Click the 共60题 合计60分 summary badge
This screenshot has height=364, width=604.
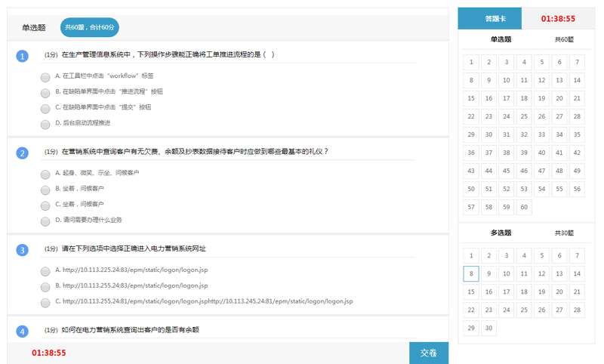89,27
